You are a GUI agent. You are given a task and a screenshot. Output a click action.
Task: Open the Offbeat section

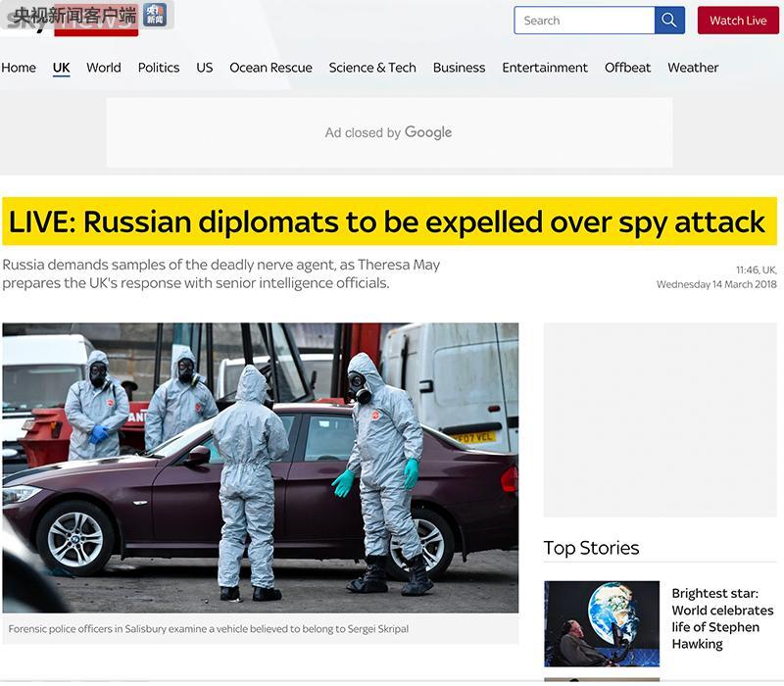pyautogui.click(x=627, y=68)
